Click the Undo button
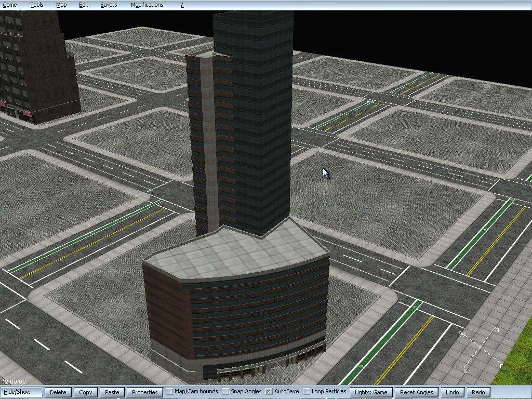The image size is (532, 399). [453, 392]
